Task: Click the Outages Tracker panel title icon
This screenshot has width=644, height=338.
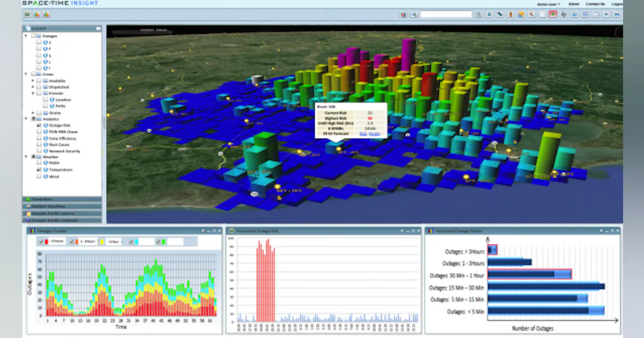Action: pyautogui.click(x=33, y=230)
